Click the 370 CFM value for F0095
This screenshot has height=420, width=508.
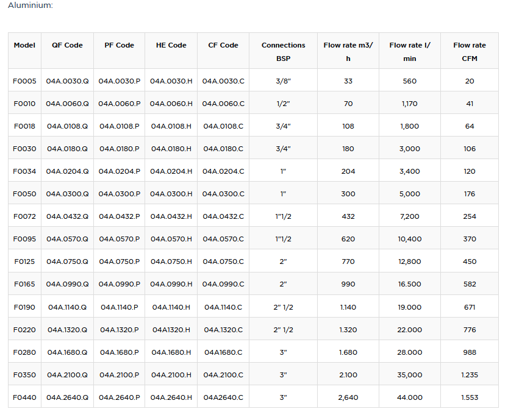pyautogui.click(x=469, y=239)
